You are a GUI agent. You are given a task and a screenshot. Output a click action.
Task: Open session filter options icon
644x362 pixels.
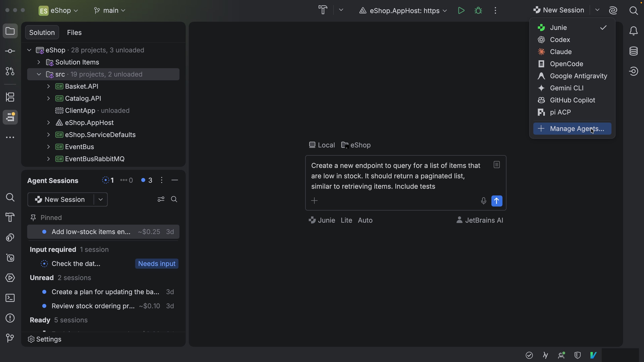click(161, 199)
